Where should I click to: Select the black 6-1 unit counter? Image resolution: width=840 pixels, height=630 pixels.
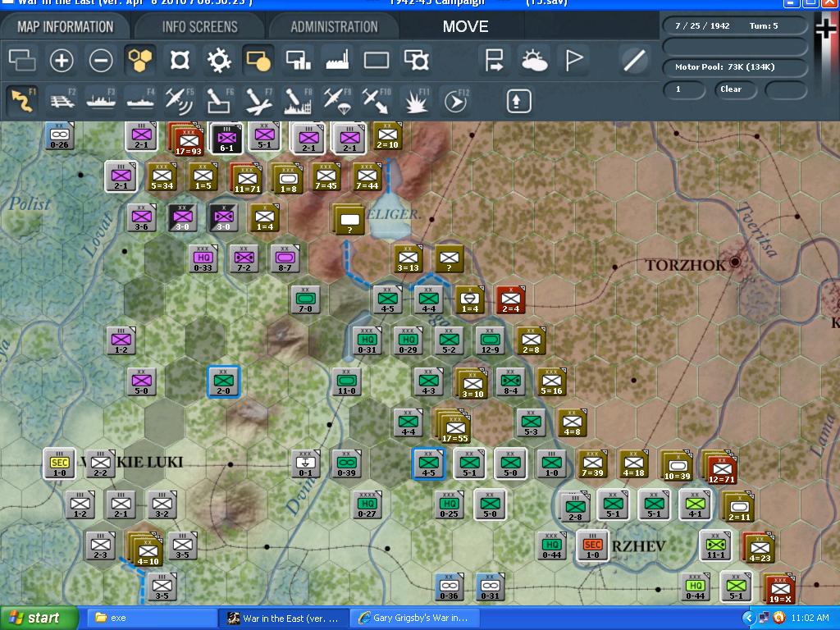click(226, 138)
